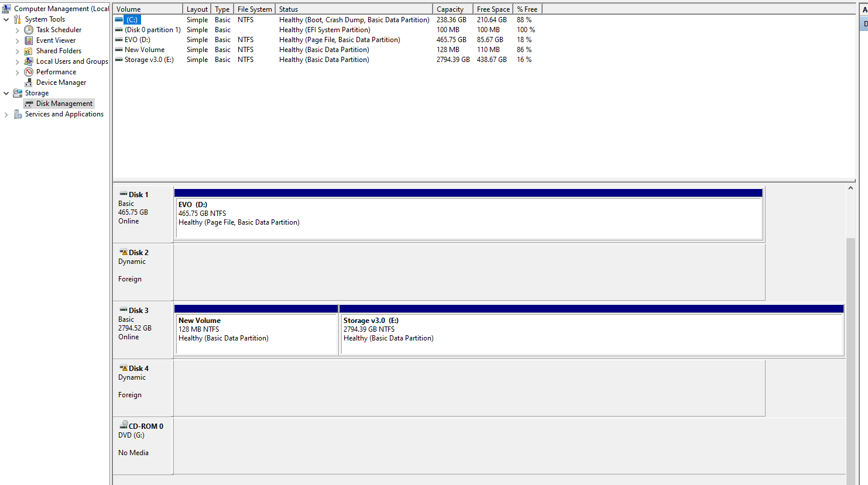Collapse the Storage tree node
Image resolution: width=868 pixels, height=485 pixels.
[x=6, y=93]
